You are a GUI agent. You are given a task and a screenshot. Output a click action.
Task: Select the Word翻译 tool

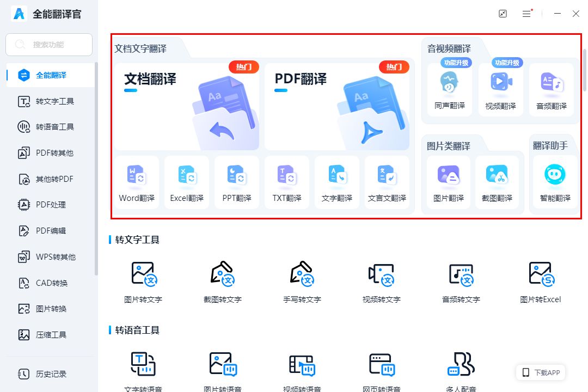[137, 182]
